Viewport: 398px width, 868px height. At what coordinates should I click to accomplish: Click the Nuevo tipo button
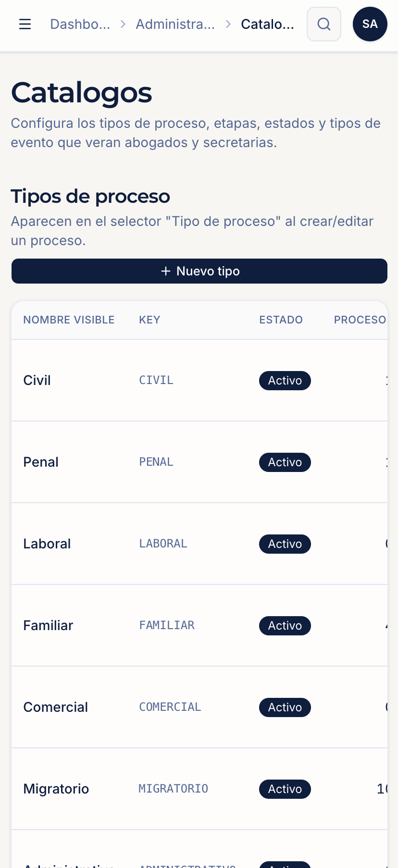pos(199,271)
